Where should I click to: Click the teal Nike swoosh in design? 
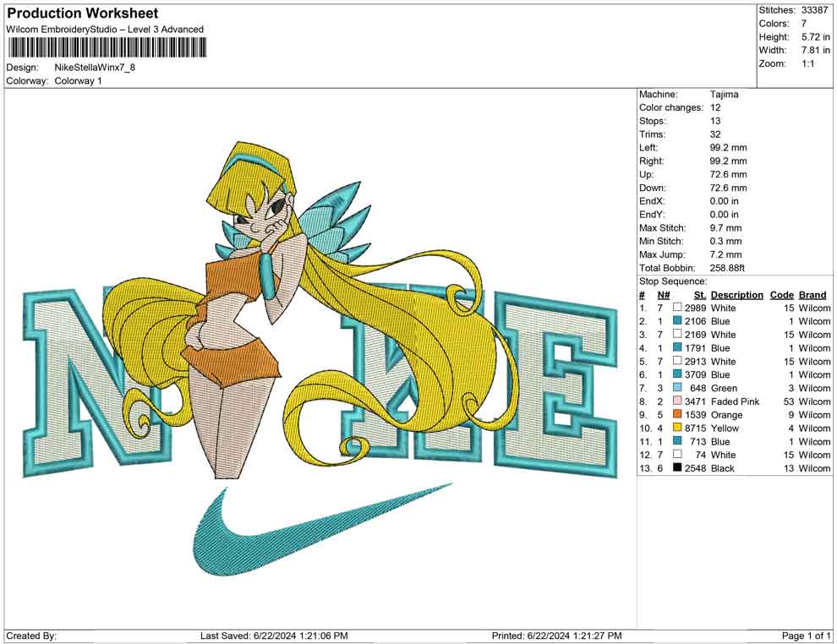click(x=322, y=529)
